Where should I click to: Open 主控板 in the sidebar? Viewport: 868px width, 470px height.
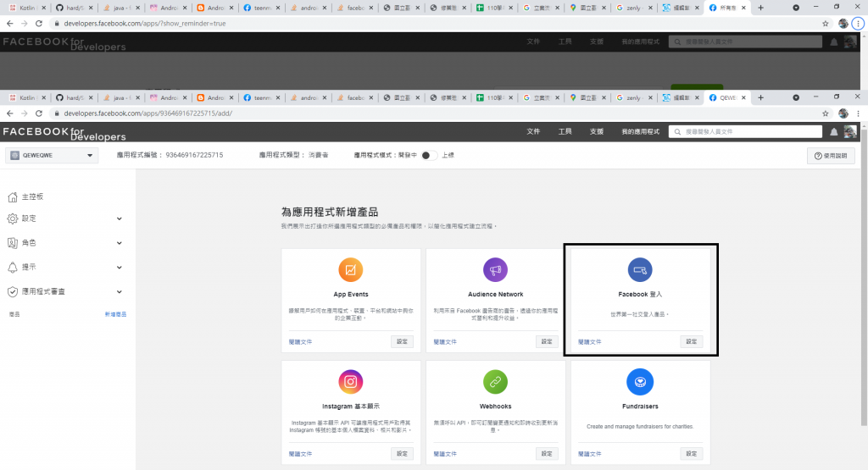pos(32,196)
